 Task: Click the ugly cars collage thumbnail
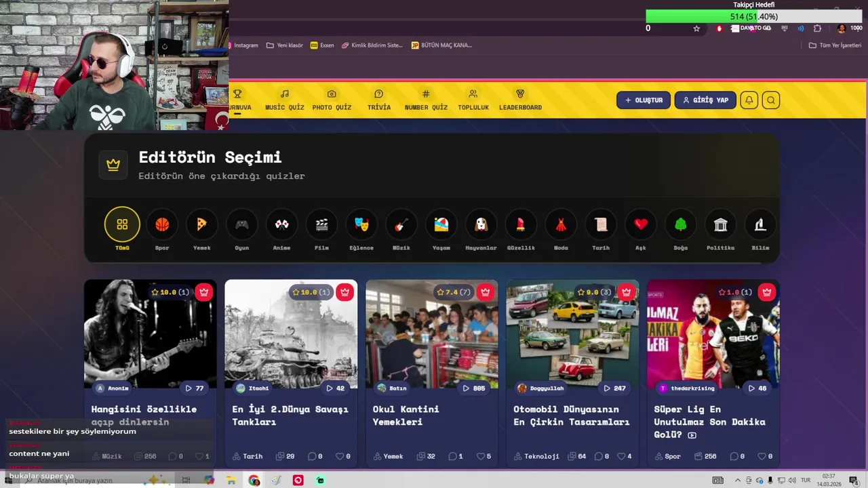tap(572, 333)
